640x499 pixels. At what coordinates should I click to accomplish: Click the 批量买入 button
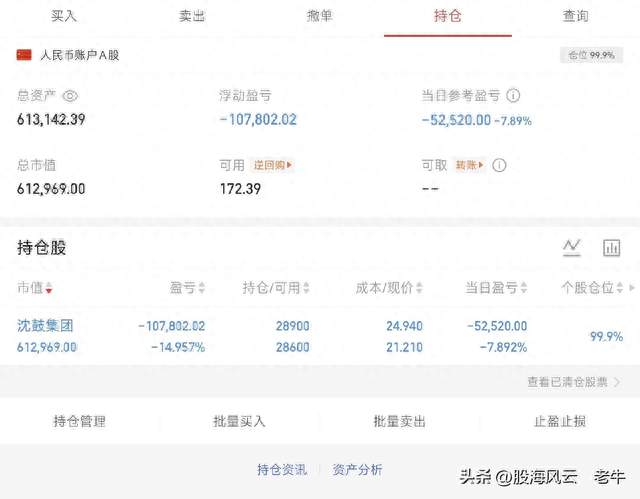pyautogui.click(x=239, y=421)
